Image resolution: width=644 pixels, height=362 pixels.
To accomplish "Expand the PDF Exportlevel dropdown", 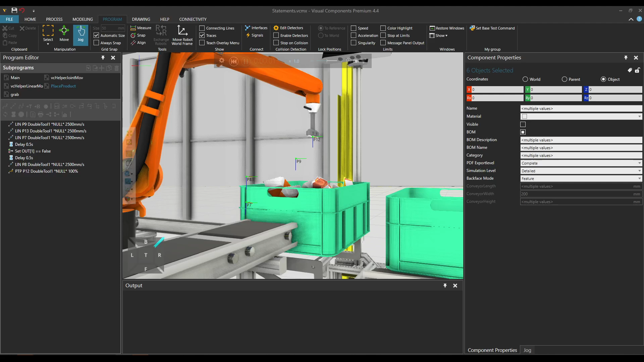I will pos(581,163).
